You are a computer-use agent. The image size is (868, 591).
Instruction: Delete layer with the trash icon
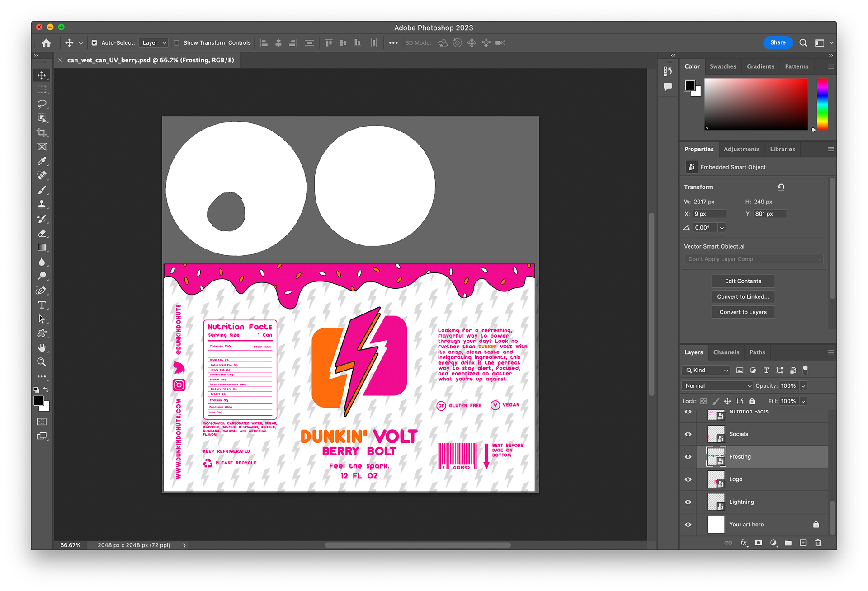[x=818, y=543]
